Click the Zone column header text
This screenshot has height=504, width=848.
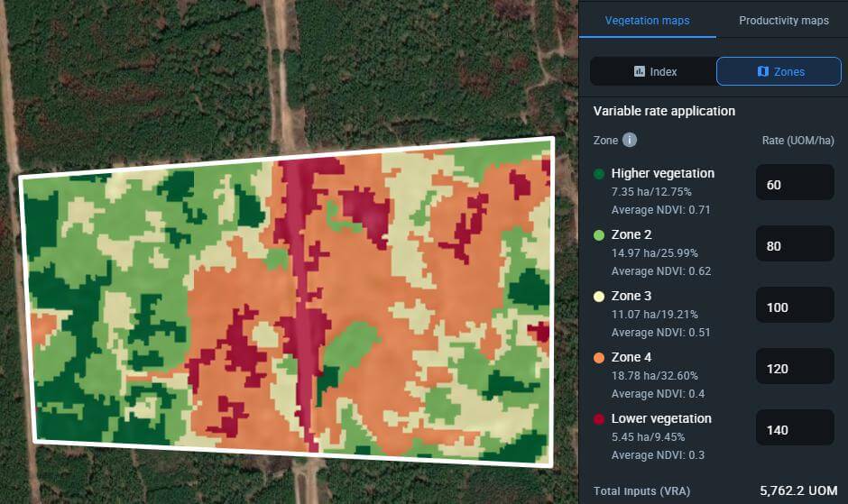tap(605, 140)
